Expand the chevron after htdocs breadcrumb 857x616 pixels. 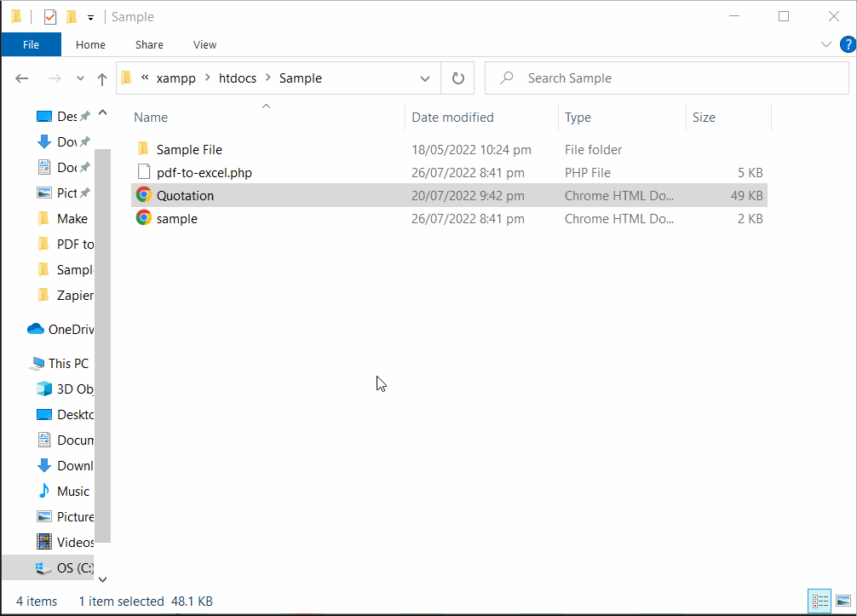(268, 78)
